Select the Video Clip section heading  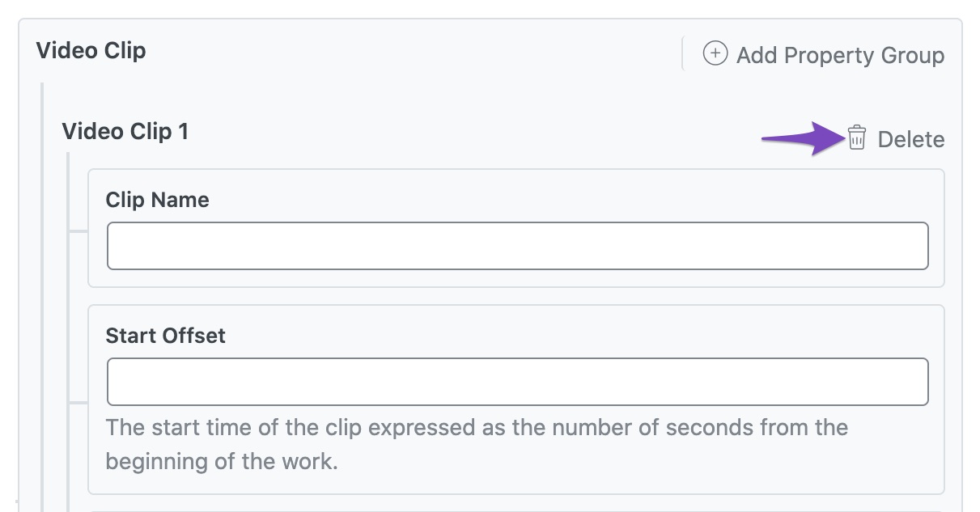(91, 51)
